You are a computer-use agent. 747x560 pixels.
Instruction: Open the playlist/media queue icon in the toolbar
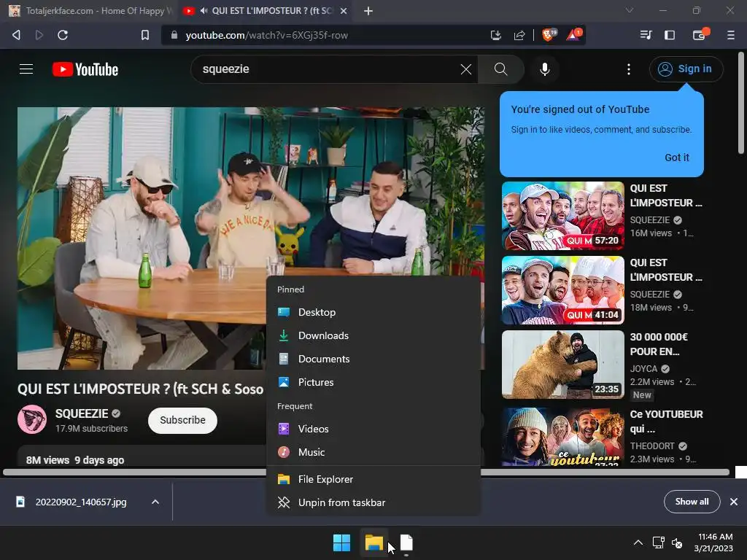[646, 35]
